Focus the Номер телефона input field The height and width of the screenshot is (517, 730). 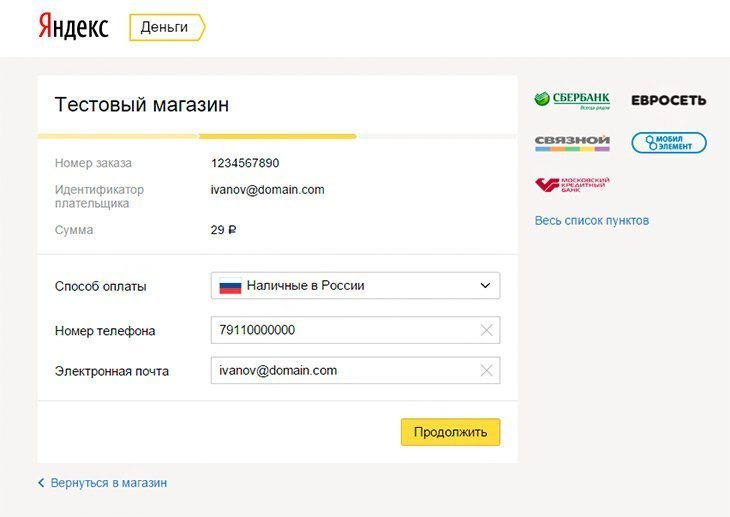(355, 330)
